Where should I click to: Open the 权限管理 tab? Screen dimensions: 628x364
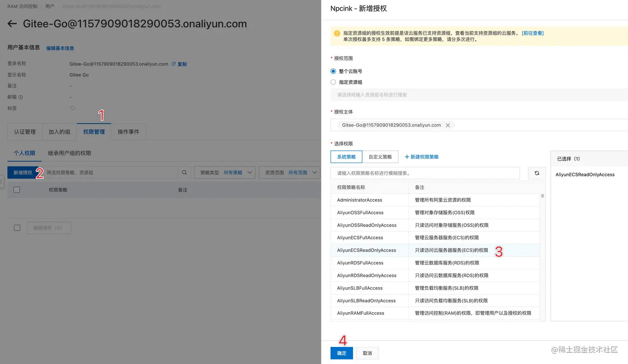(x=94, y=132)
